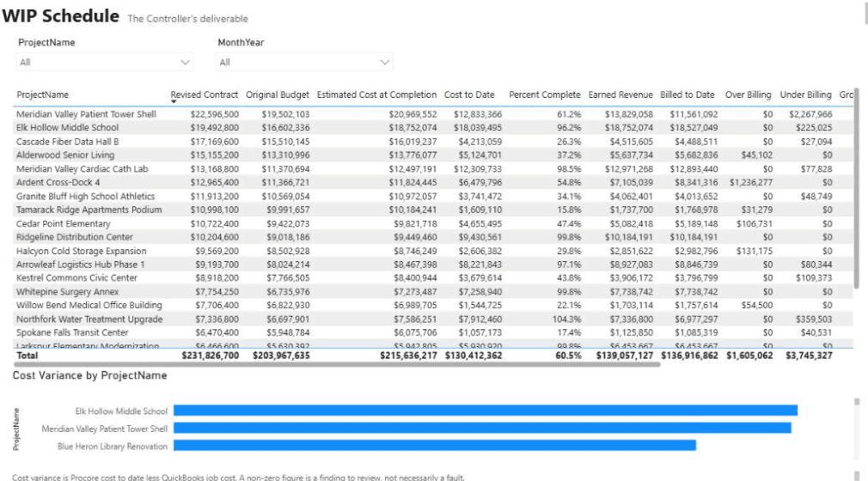
Task: Click the Billed to Date column header
Action: click(x=687, y=94)
